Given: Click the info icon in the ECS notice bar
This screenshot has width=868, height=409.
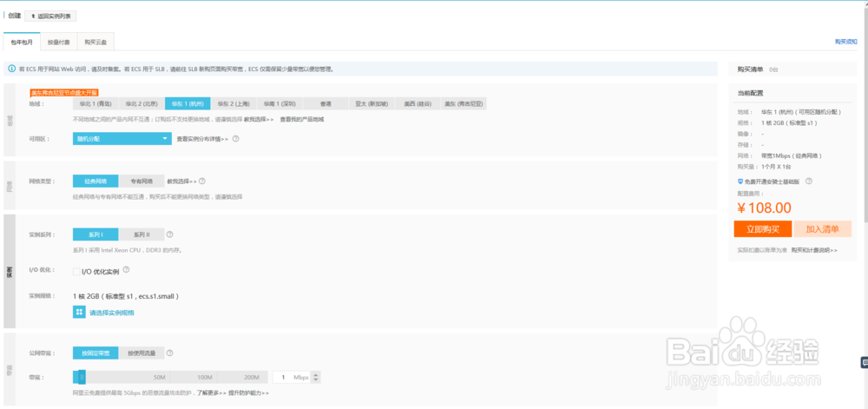Looking at the screenshot, I should pyautogui.click(x=12, y=69).
